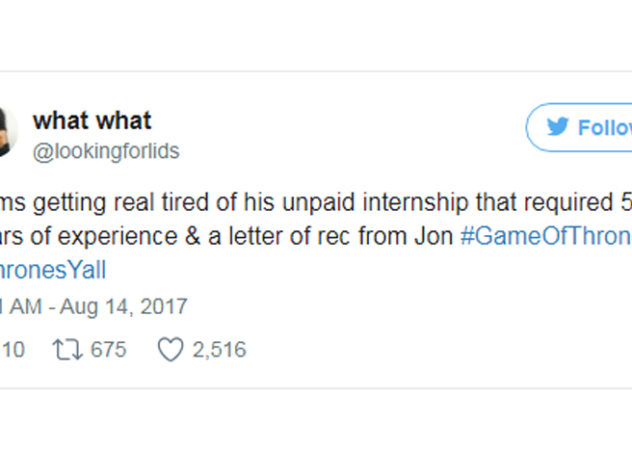The height and width of the screenshot is (474, 632).
Task: Open the @lookingforlids handle
Action: [x=106, y=151]
